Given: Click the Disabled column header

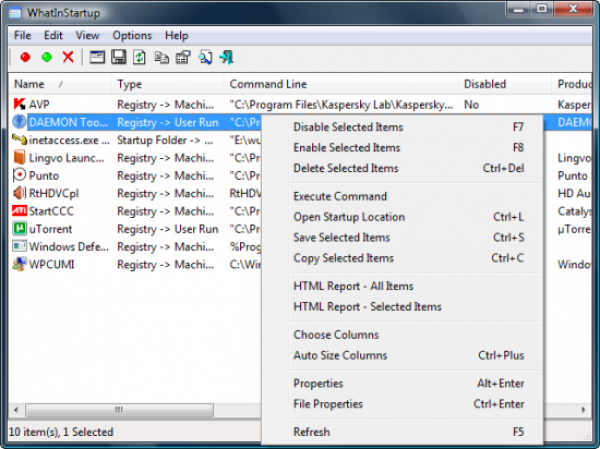Looking at the screenshot, I should point(485,84).
